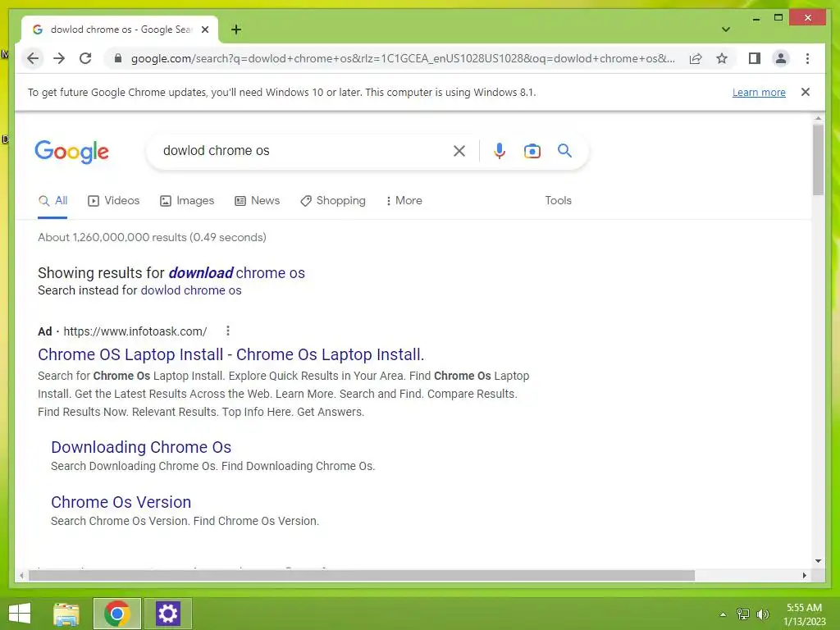
Task: Switch to the Videos results tab
Action: (x=113, y=200)
